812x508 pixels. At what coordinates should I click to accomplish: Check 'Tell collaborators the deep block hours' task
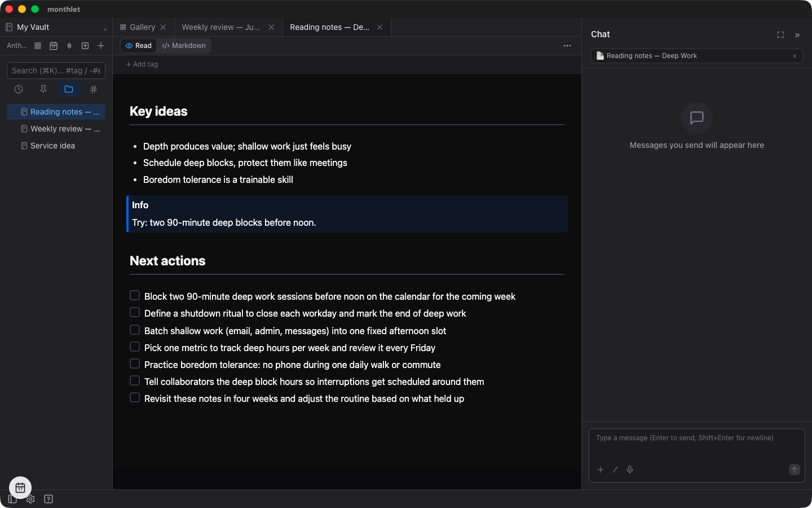(135, 380)
